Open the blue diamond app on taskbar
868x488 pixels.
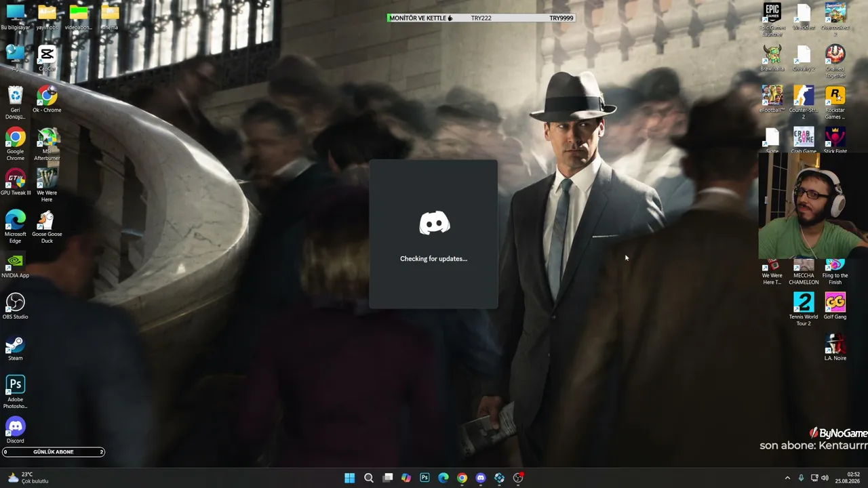click(499, 478)
